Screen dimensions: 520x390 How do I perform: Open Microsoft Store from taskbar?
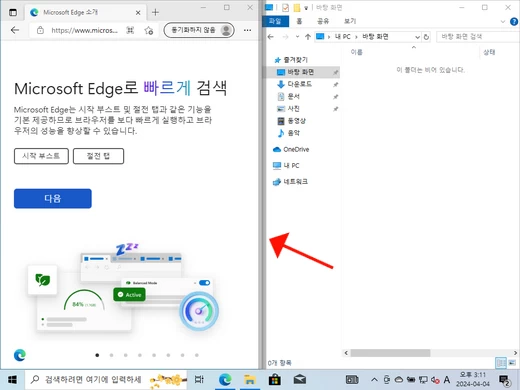275,380
